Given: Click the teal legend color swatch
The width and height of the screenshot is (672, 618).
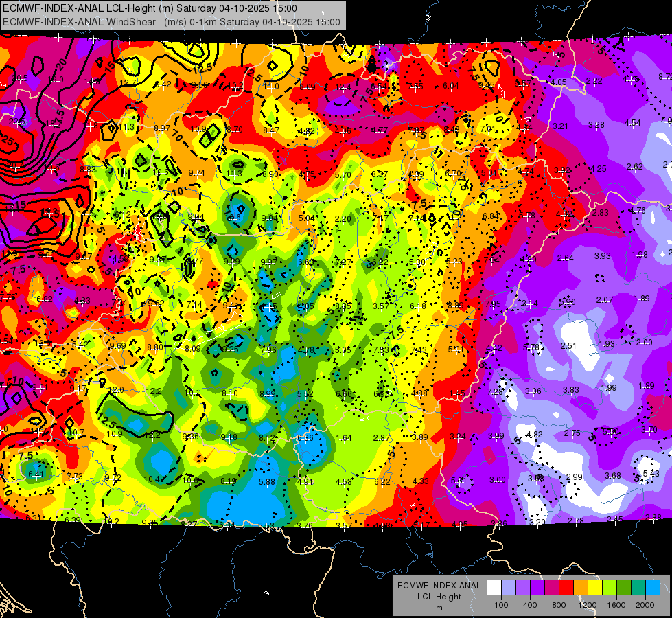Looking at the screenshot, I should 638,588.
